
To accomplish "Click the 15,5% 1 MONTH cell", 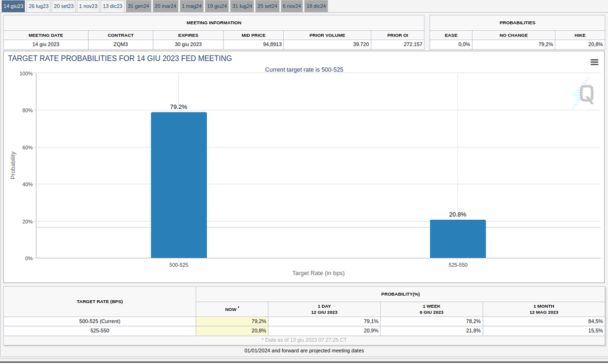I will [544, 331].
